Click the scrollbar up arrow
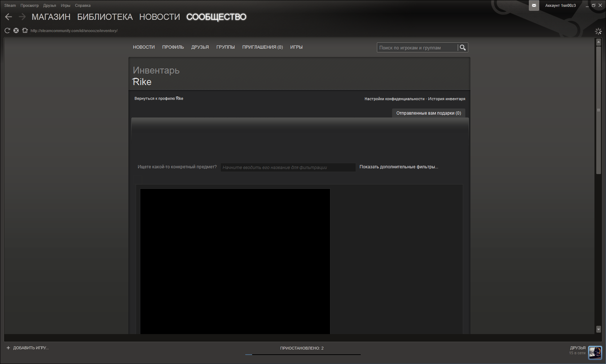 coord(599,42)
